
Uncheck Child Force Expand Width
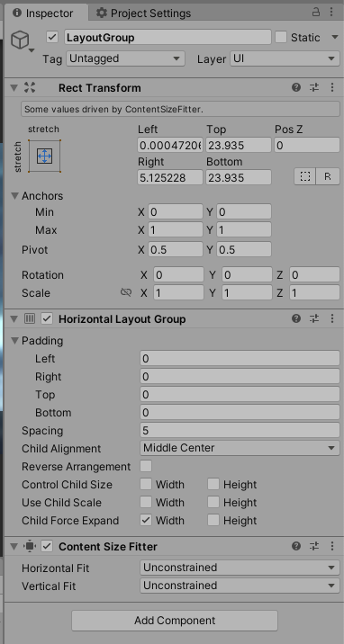(146, 521)
